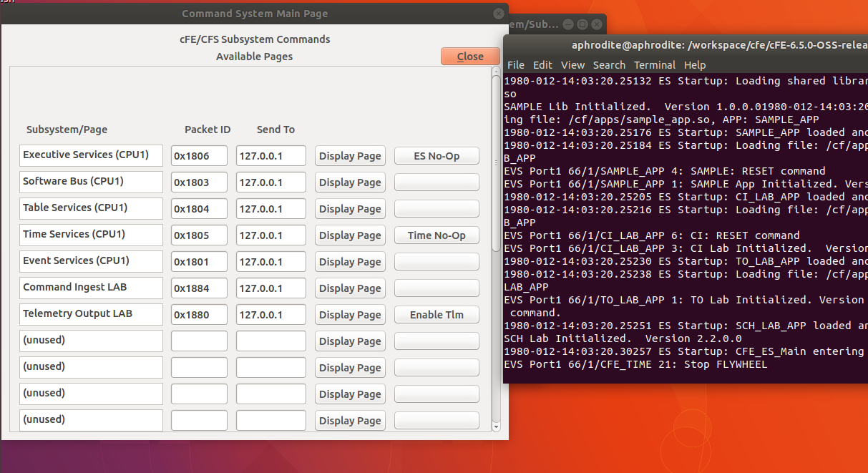Close the Command System Main Page window
868x473 pixels.
coord(499,14)
